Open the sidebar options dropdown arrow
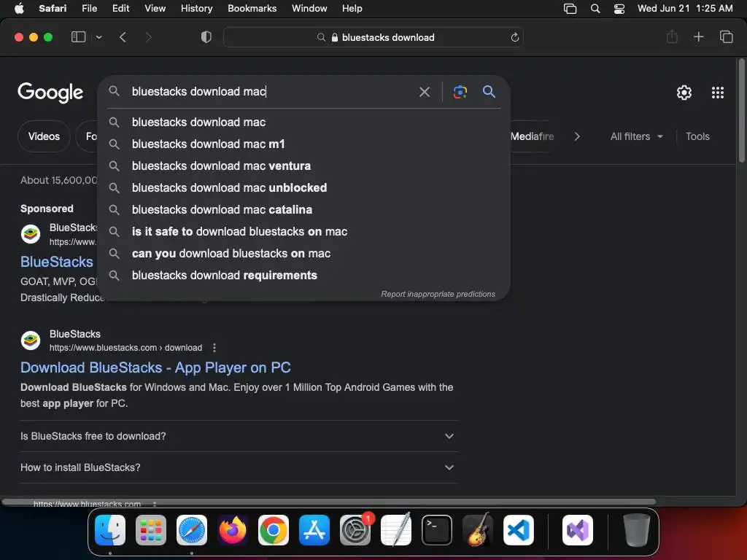The width and height of the screenshot is (747, 560). 98,37
